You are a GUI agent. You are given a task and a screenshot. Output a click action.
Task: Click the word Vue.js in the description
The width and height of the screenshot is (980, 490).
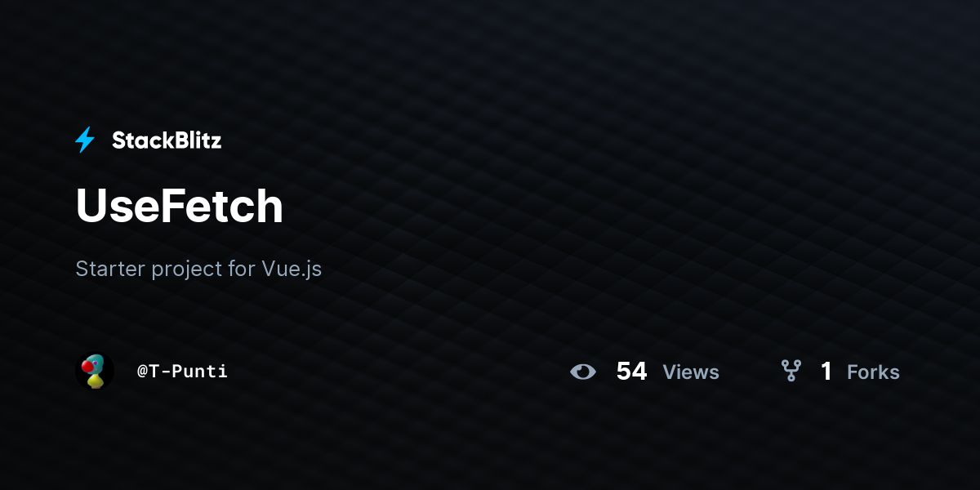tap(292, 269)
